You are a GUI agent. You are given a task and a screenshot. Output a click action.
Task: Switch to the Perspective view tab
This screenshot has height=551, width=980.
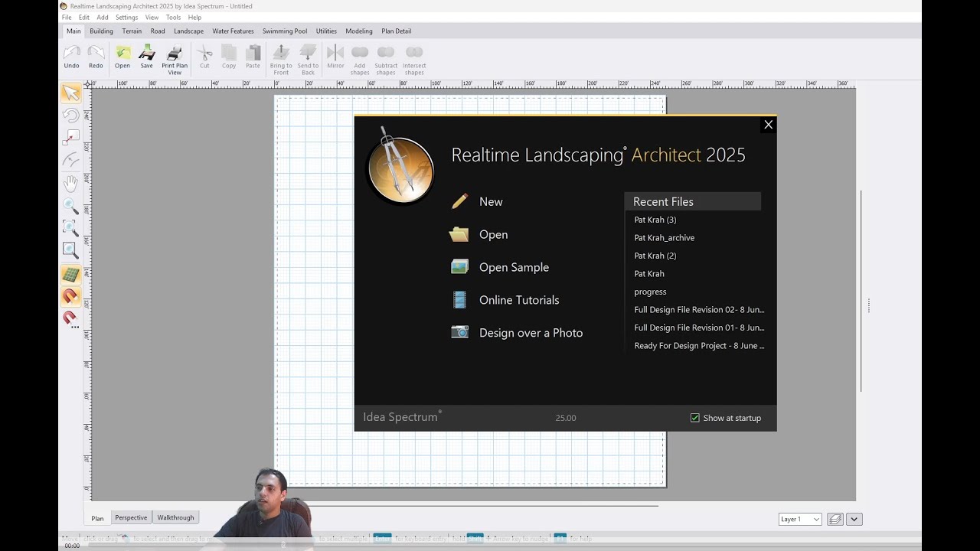tap(131, 518)
